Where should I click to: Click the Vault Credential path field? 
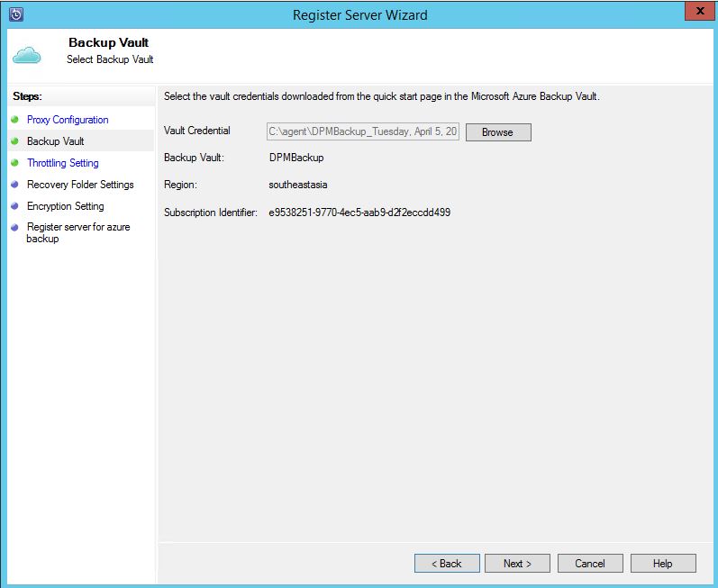coord(363,131)
